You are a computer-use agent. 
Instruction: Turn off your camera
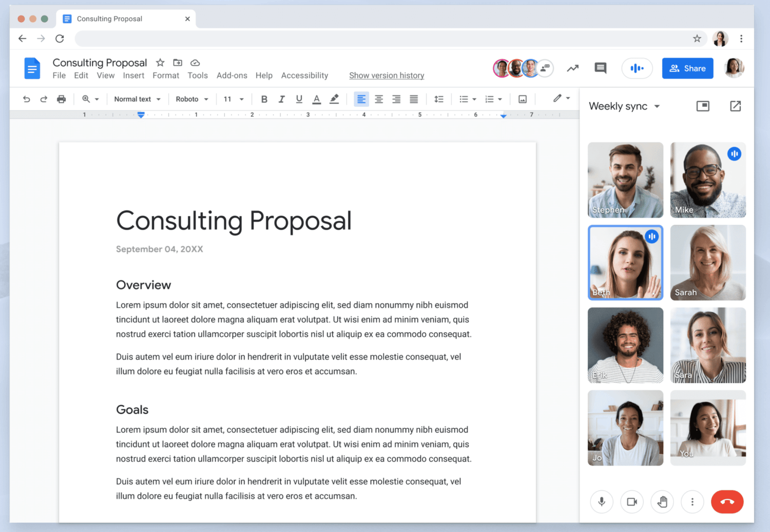tap(631, 502)
